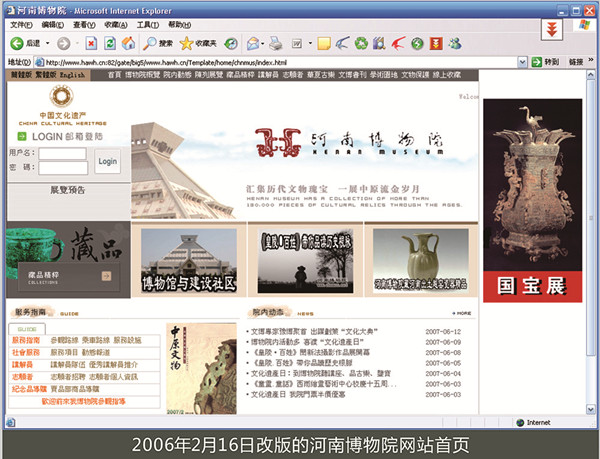Expand the links toolbar chevron »
600x459 pixels.
click(x=591, y=60)
